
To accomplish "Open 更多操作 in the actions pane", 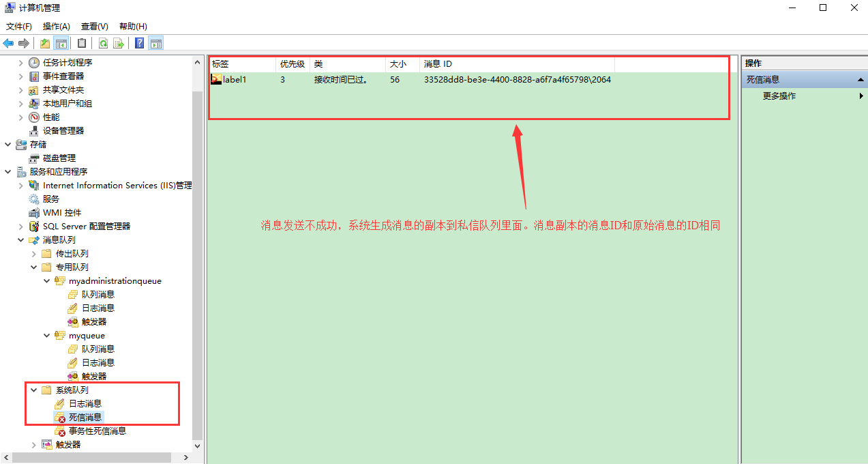I will (x=779, y=96).
